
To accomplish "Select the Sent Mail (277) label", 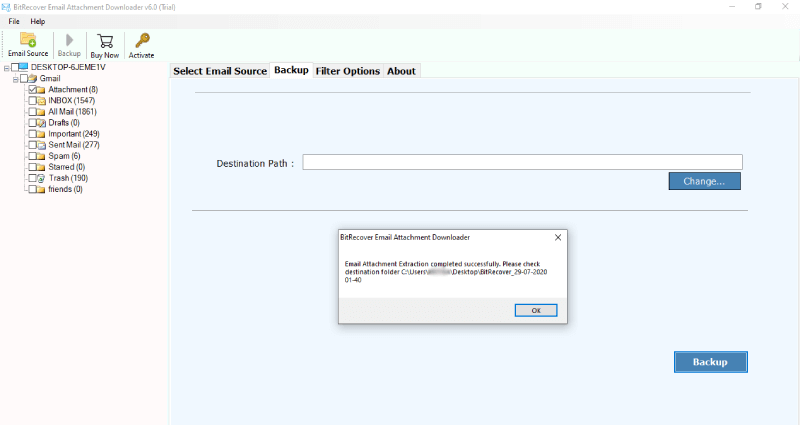I will [x=74, y=145].
